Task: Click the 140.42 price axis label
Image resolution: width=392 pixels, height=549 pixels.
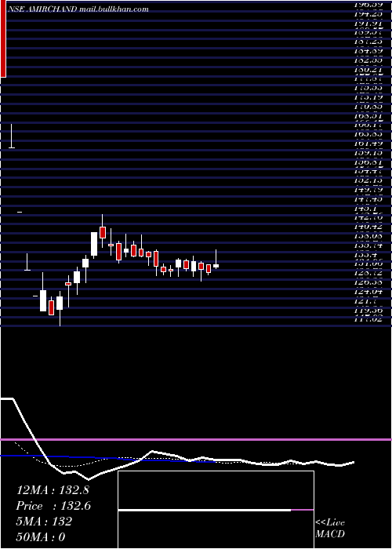Action: [x=368, y=227]
